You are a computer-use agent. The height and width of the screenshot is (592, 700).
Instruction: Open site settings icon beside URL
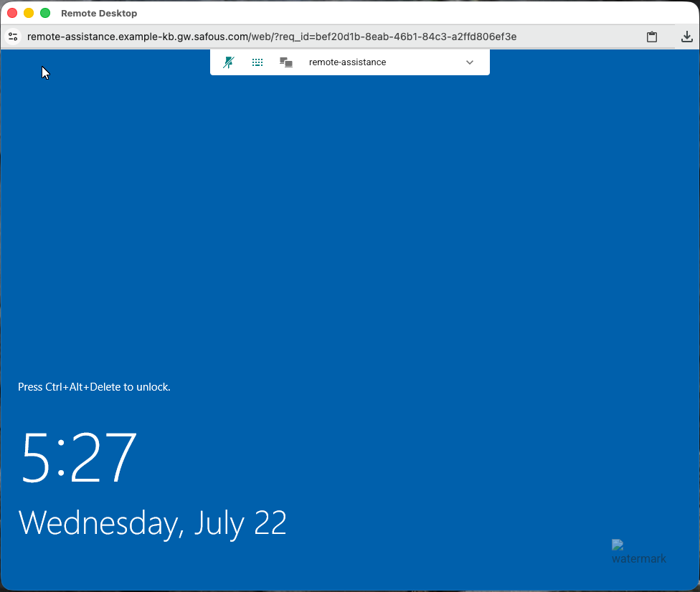[13, 37]
